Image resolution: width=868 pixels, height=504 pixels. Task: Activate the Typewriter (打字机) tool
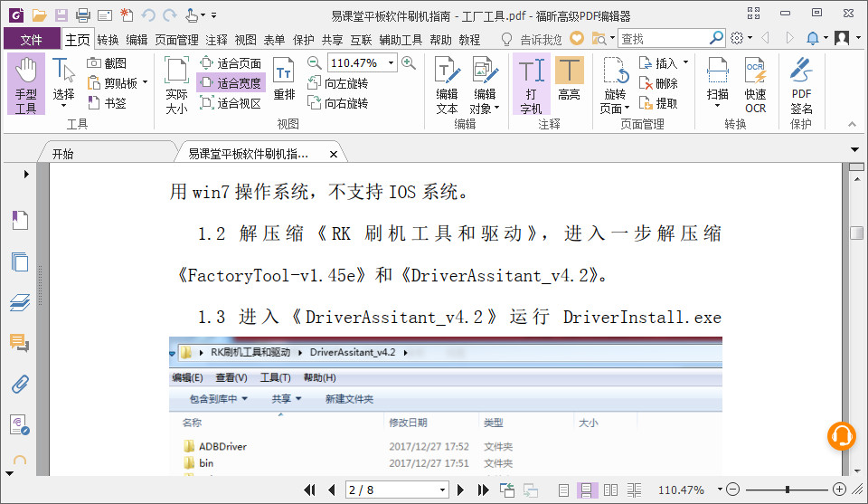point(531,84)
